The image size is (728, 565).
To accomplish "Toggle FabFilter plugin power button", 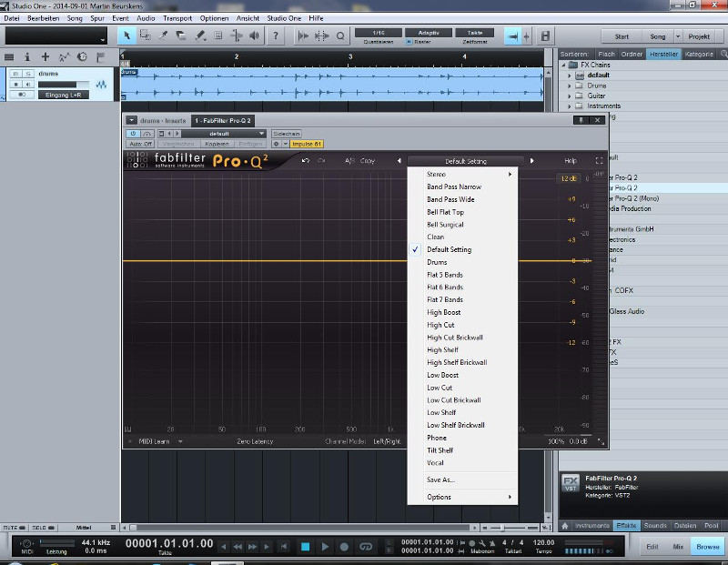I will [133, 134].
